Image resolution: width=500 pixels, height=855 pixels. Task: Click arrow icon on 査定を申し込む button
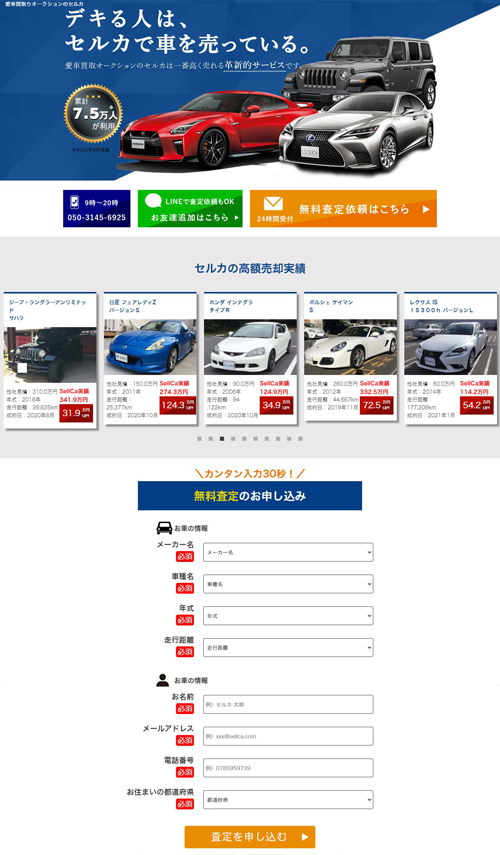[305, 836]
